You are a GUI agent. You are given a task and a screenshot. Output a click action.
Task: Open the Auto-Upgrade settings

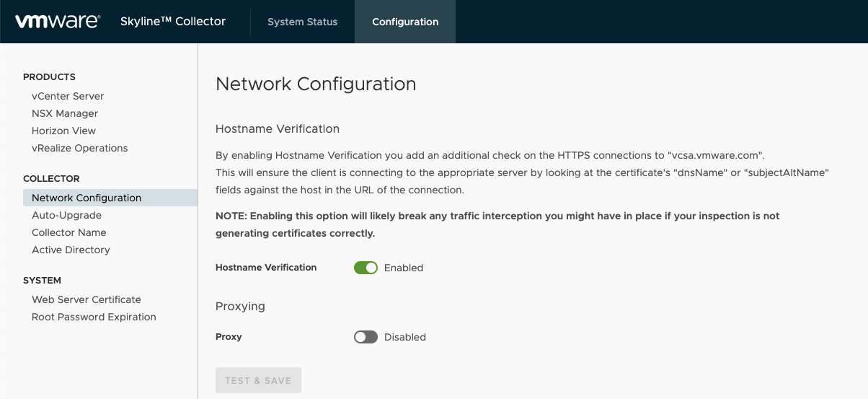66,215
